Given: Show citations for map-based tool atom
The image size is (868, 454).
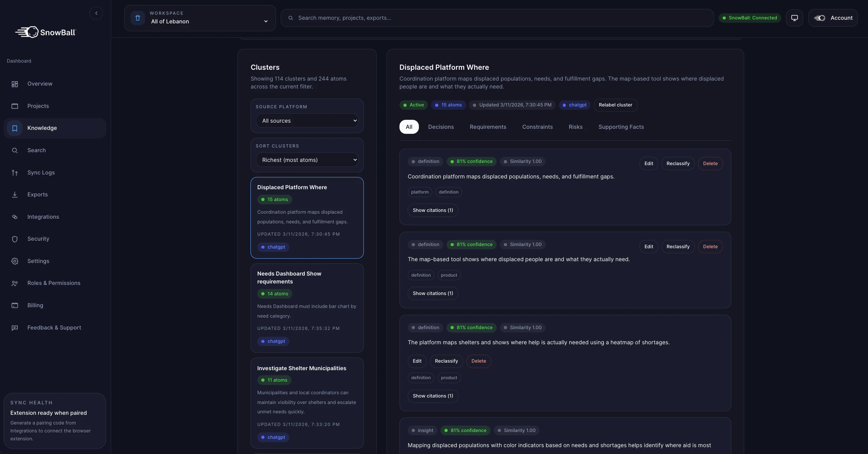Looking at the screenshot, I should pyautogui.click(x=433, y=294).
